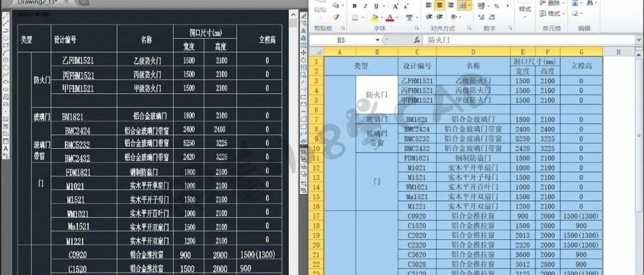Screen dimensions: 644x275
Task: Increase indent in alignment group
Action: [x=439, y=17]
